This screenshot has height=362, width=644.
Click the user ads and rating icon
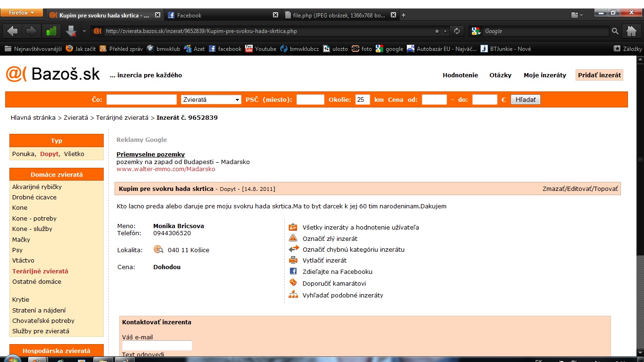(293, 227)
